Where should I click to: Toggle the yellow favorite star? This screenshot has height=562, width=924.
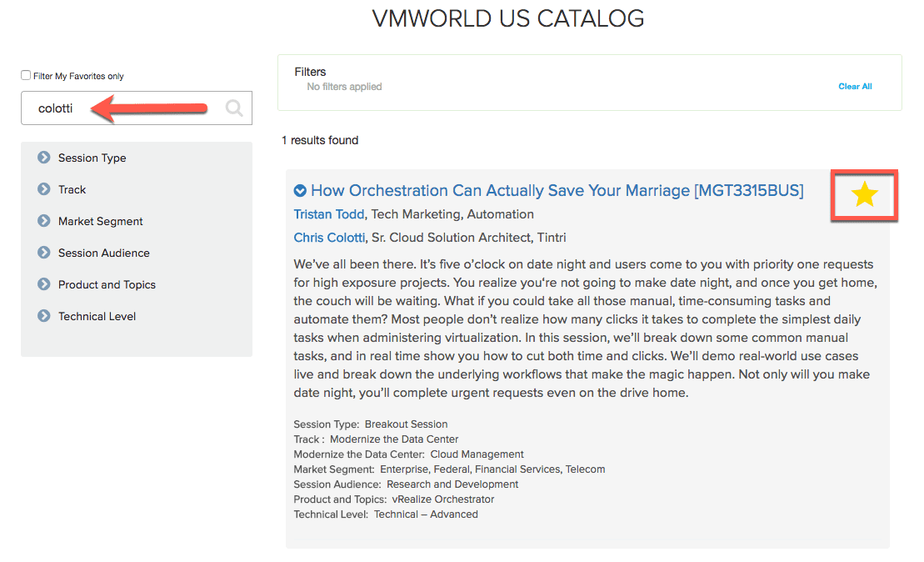coord(865,194)
